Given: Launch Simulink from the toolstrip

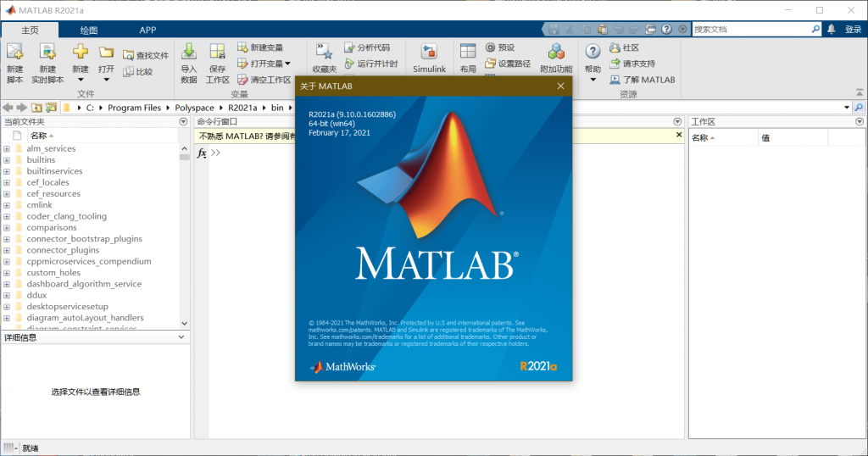Looking at the screenshot, I should pyautogui.click(x=429, y=58).
